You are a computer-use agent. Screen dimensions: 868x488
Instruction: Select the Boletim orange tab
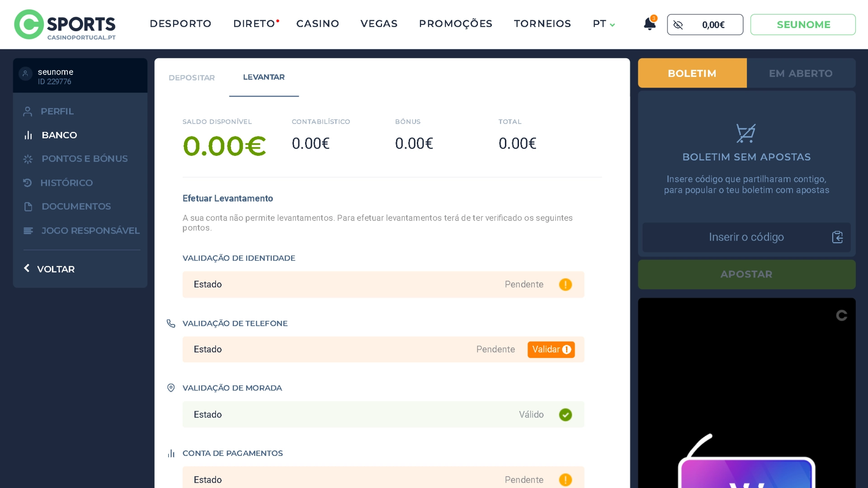(692, 73)
